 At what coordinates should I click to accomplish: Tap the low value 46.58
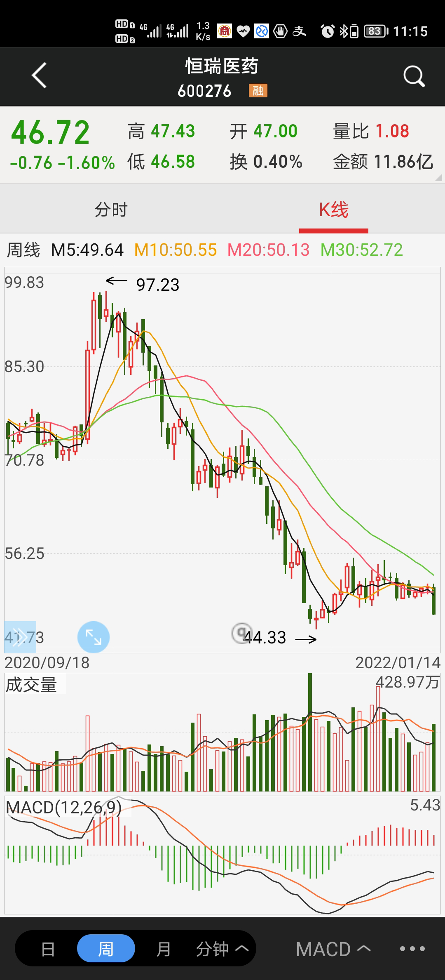(173, 162)
